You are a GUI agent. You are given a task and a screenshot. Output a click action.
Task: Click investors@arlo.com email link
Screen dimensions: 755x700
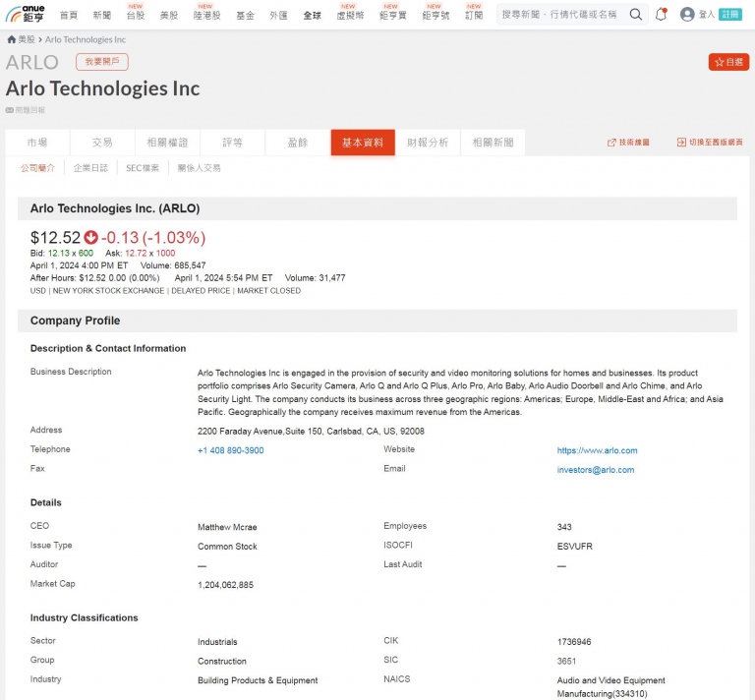[596, 470]
